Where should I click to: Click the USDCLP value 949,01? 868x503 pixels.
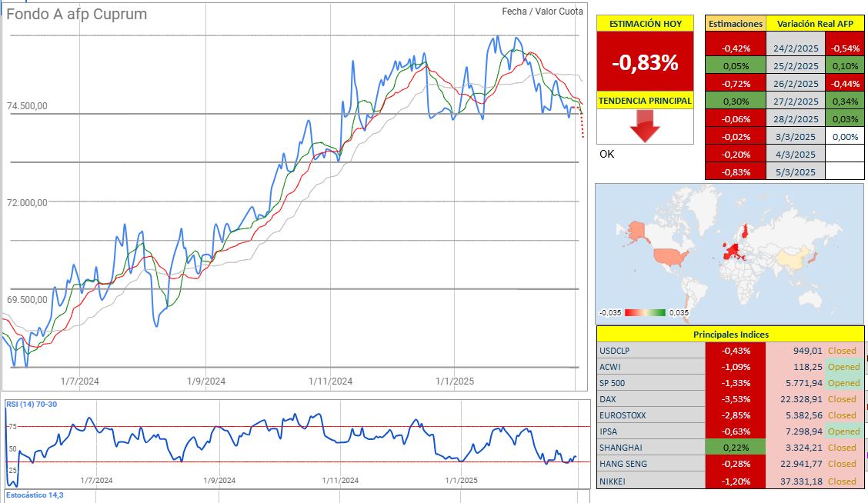[x=808, y=351]
